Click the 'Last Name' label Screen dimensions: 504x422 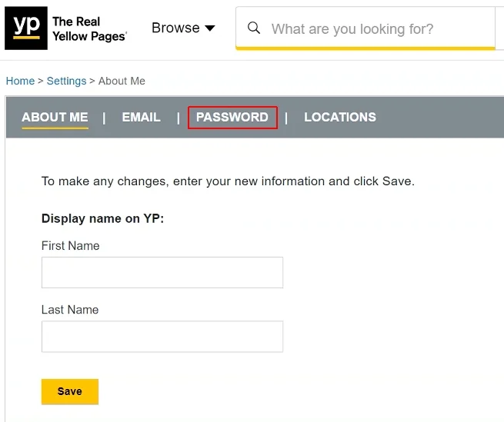[x=70, y=310]
